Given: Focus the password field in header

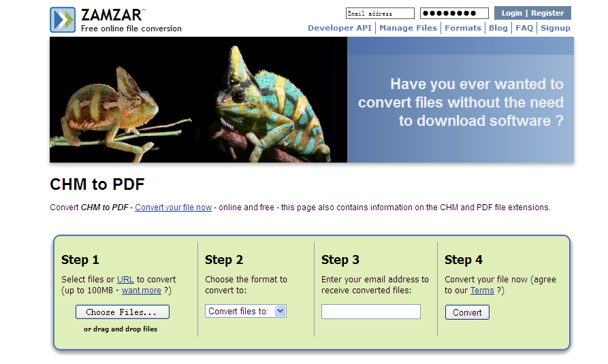Looking at the screenshot, I should (x=454, y=13).
